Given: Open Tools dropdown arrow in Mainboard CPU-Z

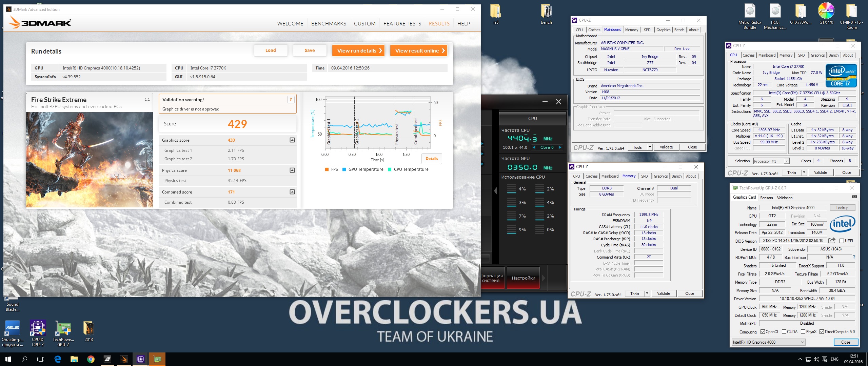Looking at the screenshot, I should point(650,147).
